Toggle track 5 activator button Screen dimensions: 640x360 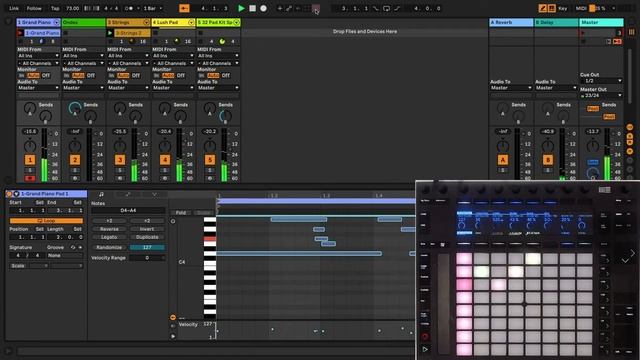coord(210,160)
